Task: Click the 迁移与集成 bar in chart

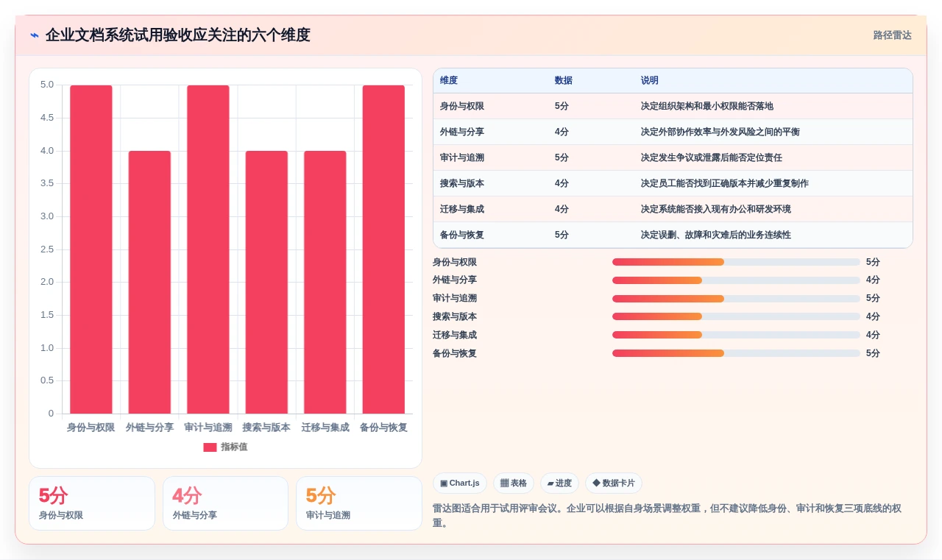Action: [325, 282]
